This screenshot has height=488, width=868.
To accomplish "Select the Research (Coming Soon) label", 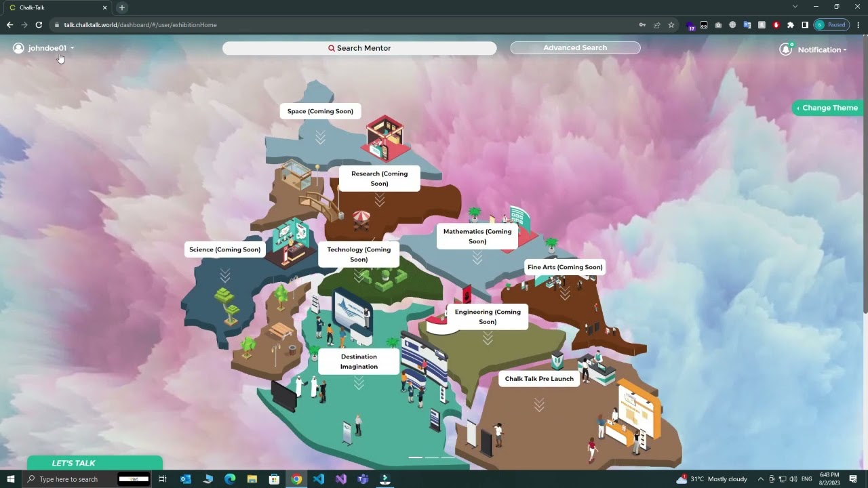I will tap(379, 178).
